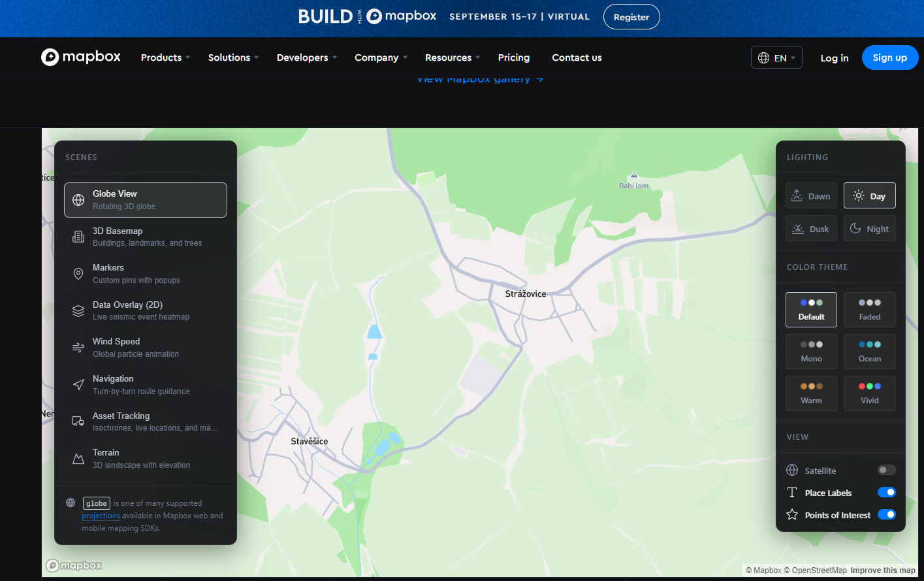Expand the Developers menu

307,58
